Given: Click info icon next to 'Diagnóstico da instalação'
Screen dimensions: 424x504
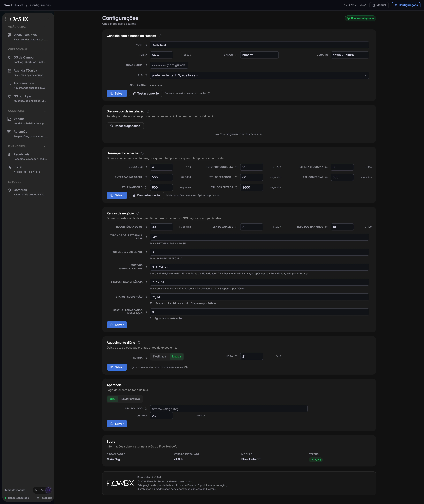Looking at the screenshot, I should point(148,111).
